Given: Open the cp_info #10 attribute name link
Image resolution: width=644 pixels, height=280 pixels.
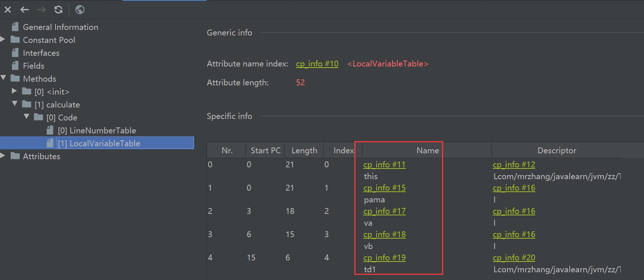Looking at the screenshot, I should click(x=317, y=64).
